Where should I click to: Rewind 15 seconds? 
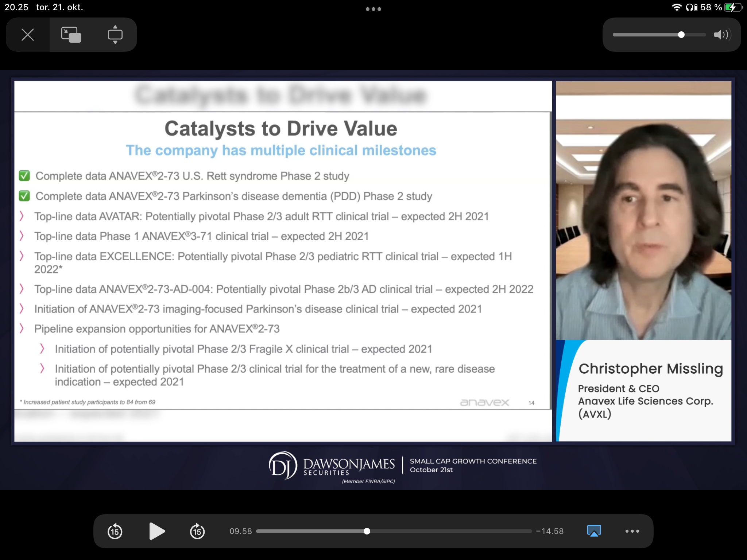pyautogui.click(x=115, y=531)
